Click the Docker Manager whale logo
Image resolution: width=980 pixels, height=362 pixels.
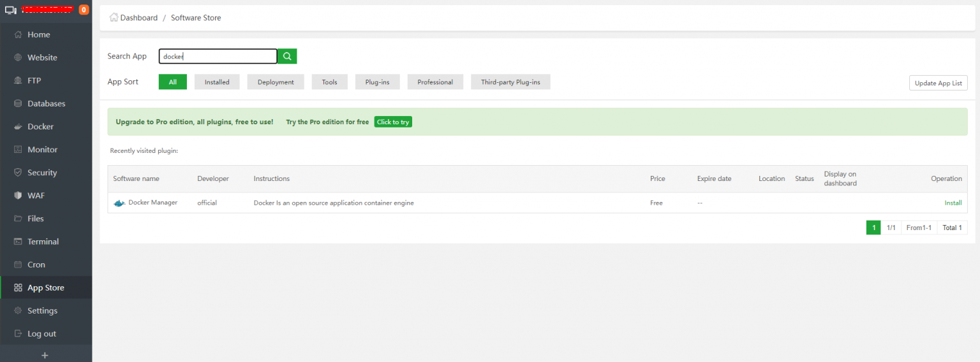point(119,203)
